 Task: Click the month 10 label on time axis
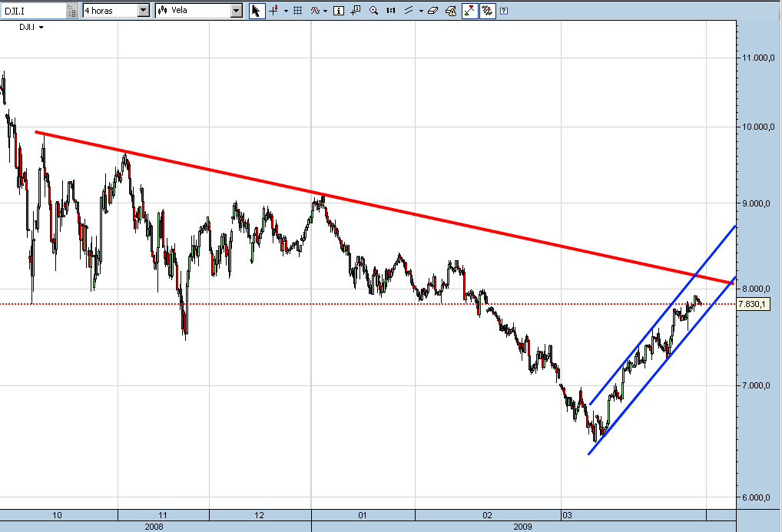click(x=57, y=515)
